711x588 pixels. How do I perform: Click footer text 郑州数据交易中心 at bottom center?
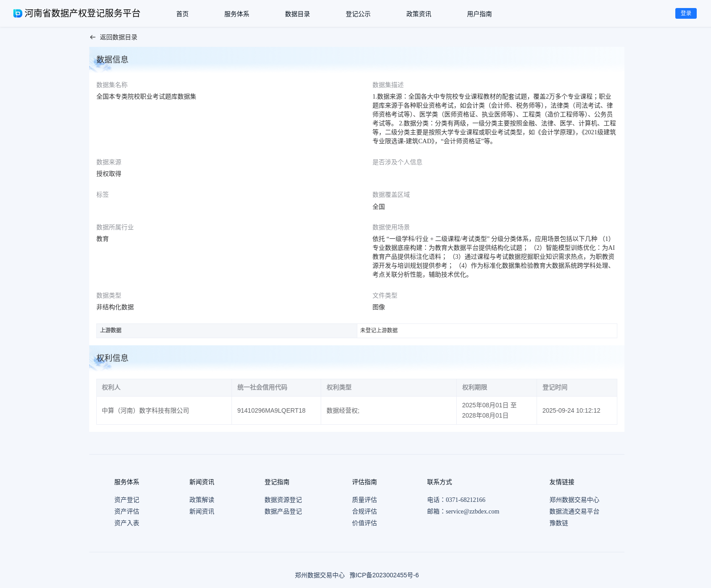pos(320,575)
